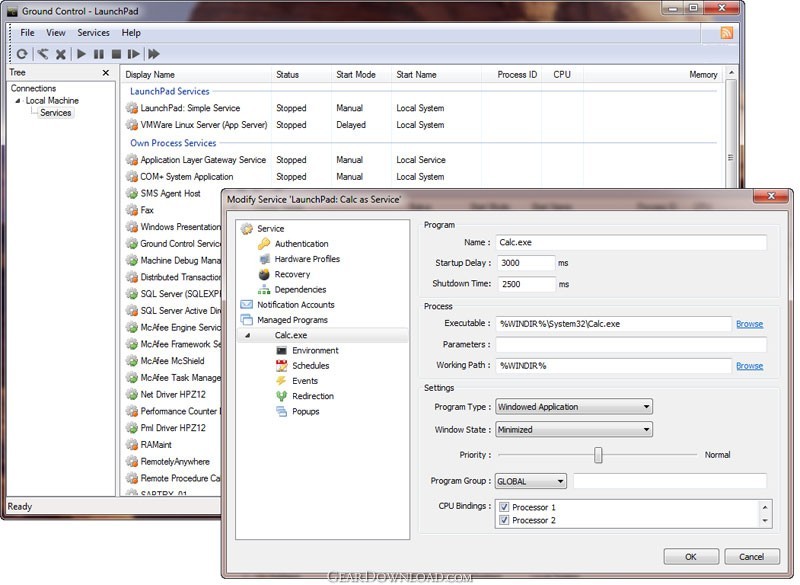Click the Startup Delay input field
Image resolution: width=800 pixels, height=585 pixels.
(526, 263)
